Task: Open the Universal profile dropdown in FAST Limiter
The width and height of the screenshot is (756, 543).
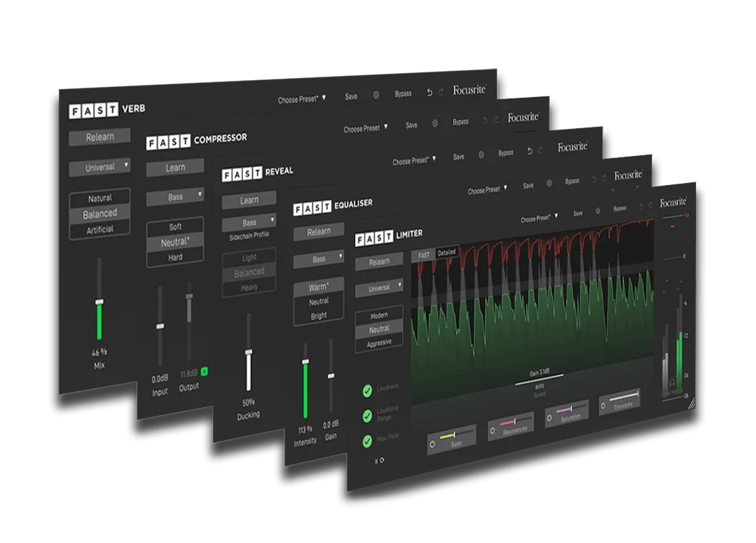Action: pyautogui.click(x=379, y=288)
